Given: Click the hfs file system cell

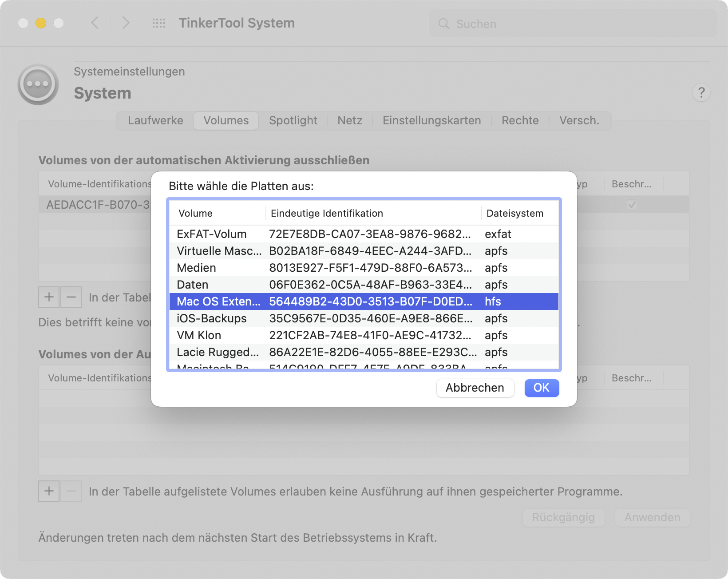Looking at the screenshot, I should click(493, 301).
